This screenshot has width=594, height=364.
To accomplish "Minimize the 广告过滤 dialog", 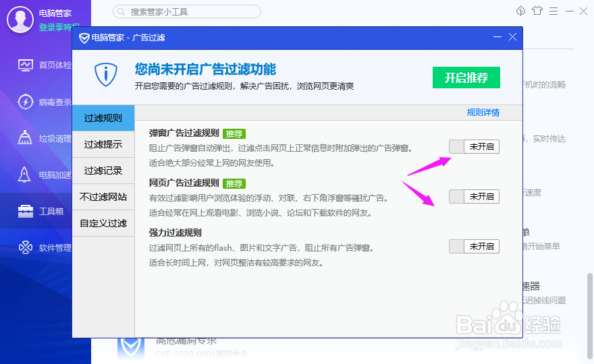I will coord(497,36).
